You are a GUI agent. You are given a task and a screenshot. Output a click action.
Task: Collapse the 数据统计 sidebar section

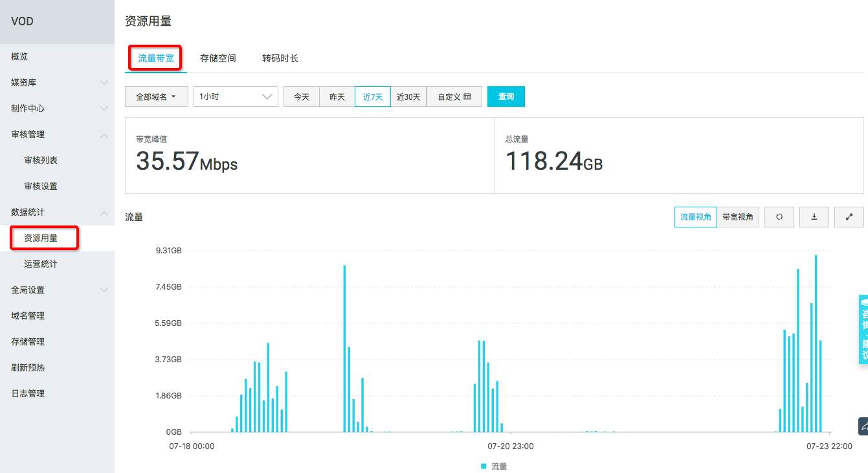pos(57,212)
